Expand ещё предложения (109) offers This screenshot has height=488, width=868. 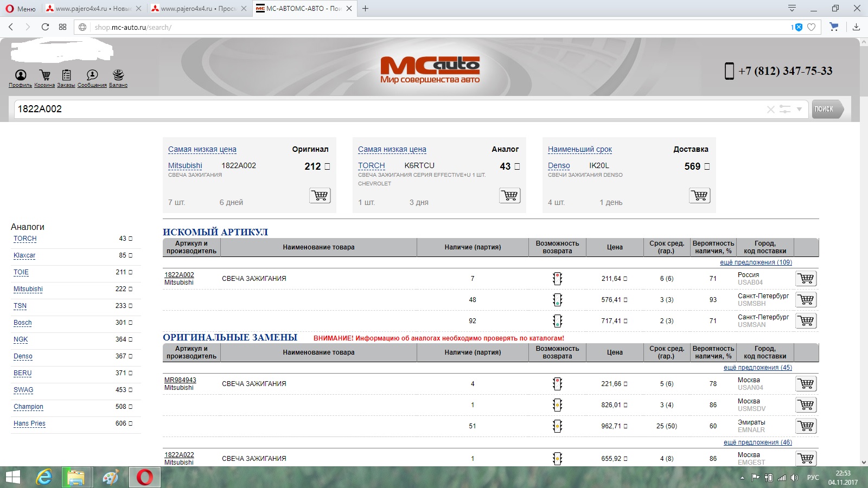(756, 262)
